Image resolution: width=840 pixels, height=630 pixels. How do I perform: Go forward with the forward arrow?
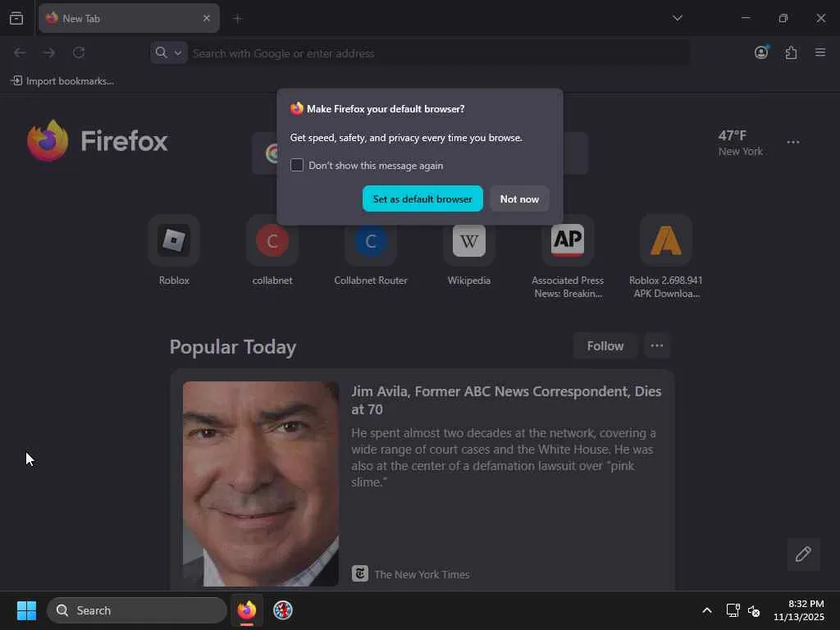tap(49, 52)
